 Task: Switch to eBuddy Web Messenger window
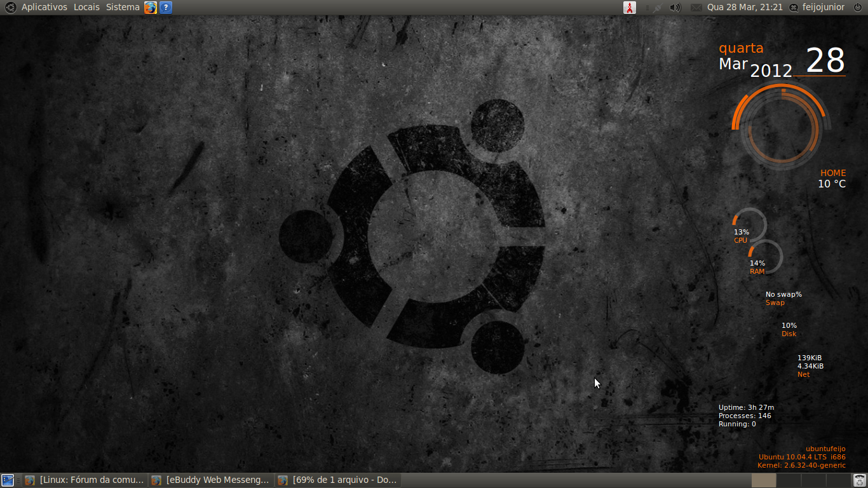point(211,480)
